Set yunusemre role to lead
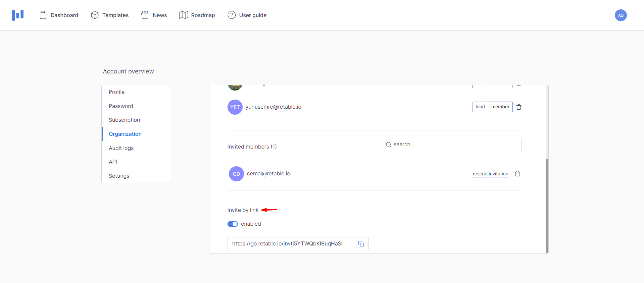This screenshot has height=283, width=644. click(x=480, y=107)
